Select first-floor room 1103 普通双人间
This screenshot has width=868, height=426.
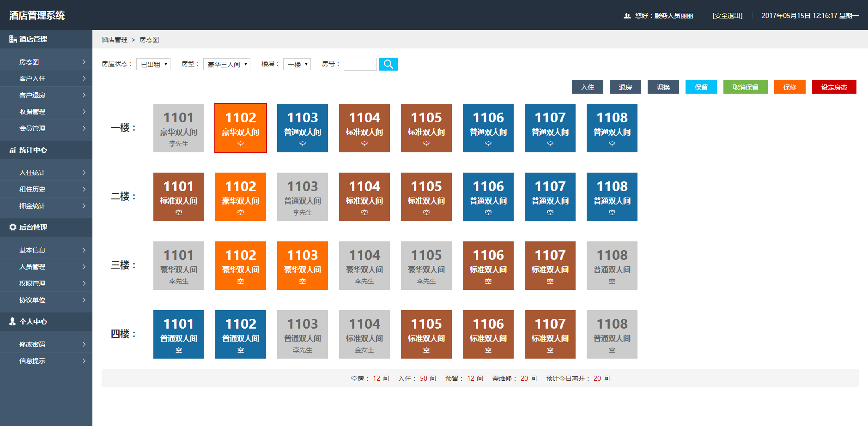303,128
